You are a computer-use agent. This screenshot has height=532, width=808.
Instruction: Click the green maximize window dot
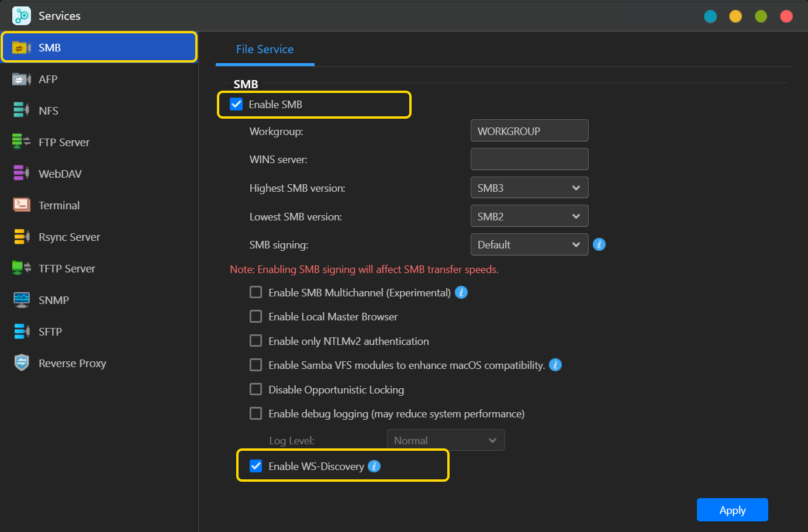point(761,16)
